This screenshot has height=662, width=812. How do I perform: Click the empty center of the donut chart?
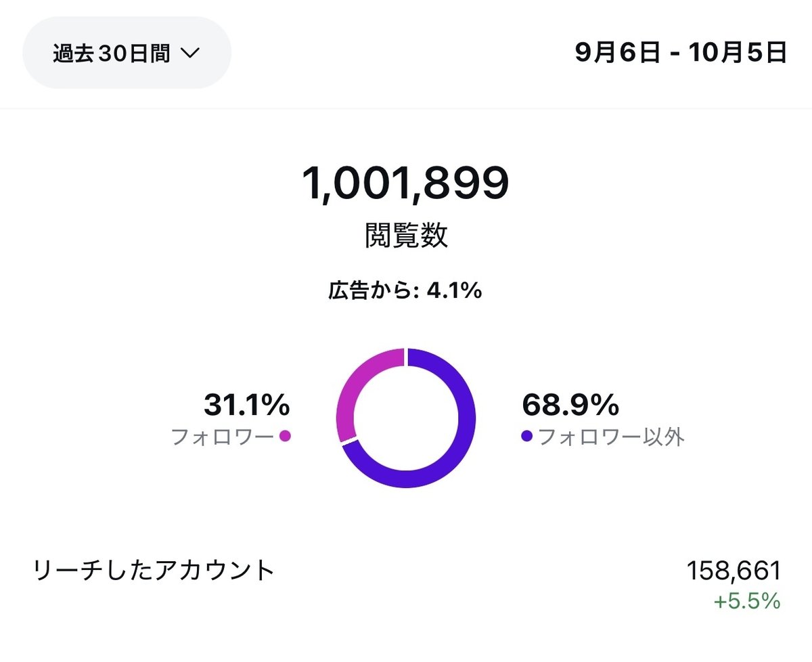[x=405, y=418]
